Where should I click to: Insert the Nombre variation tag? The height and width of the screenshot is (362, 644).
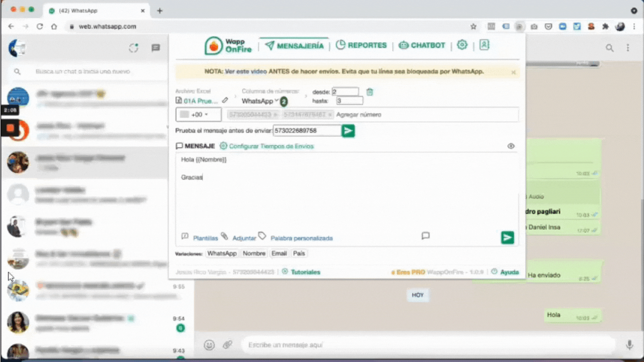coord(254,253)
